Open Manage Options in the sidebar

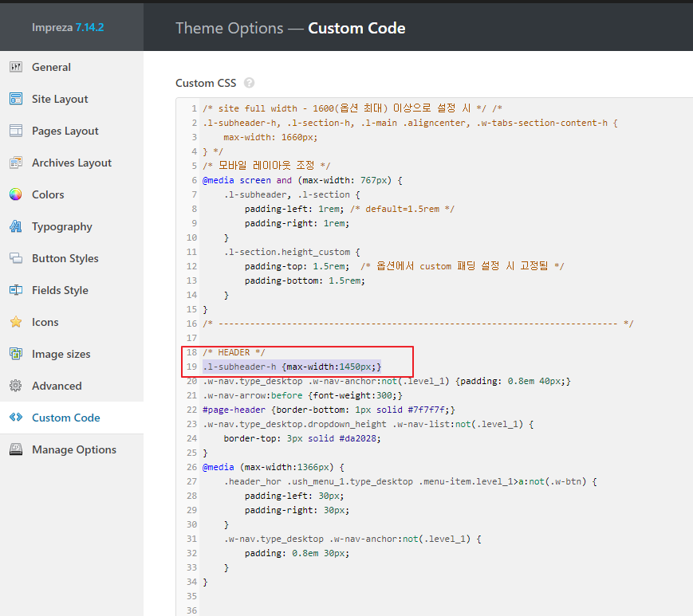click(x=72, y=449)
